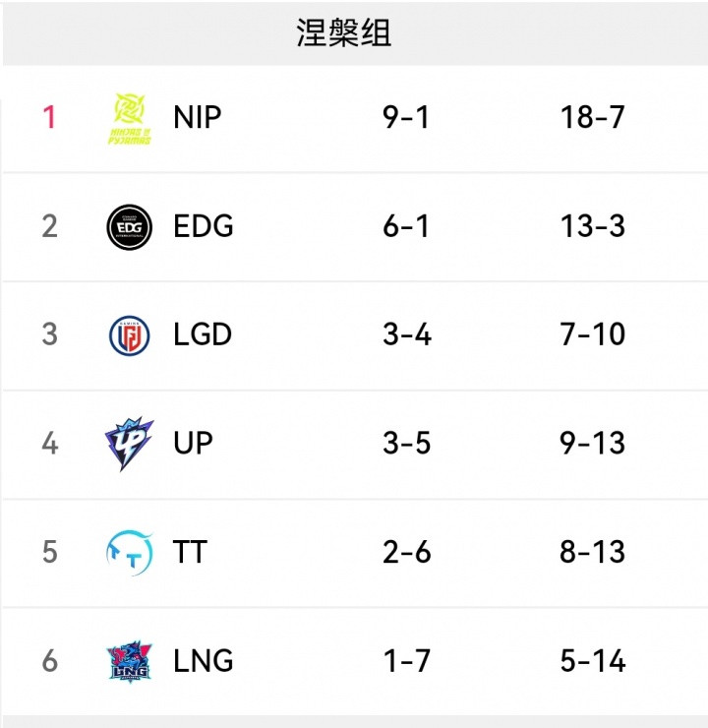708x728 pixels.
Task: Open the NIP team name
Action: (x=197, y=118)
